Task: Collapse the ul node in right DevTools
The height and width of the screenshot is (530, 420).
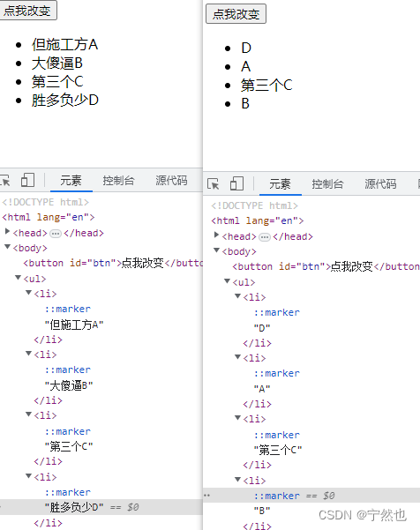Action: pyautogui.click(x=228, y=281)
